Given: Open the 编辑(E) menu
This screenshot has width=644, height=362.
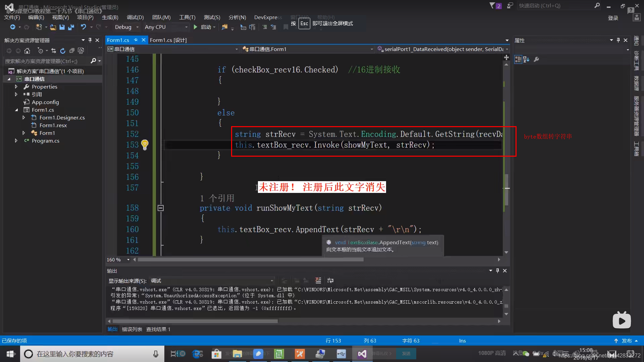Looking at the screenshot, I should click(x=36, y=17).
